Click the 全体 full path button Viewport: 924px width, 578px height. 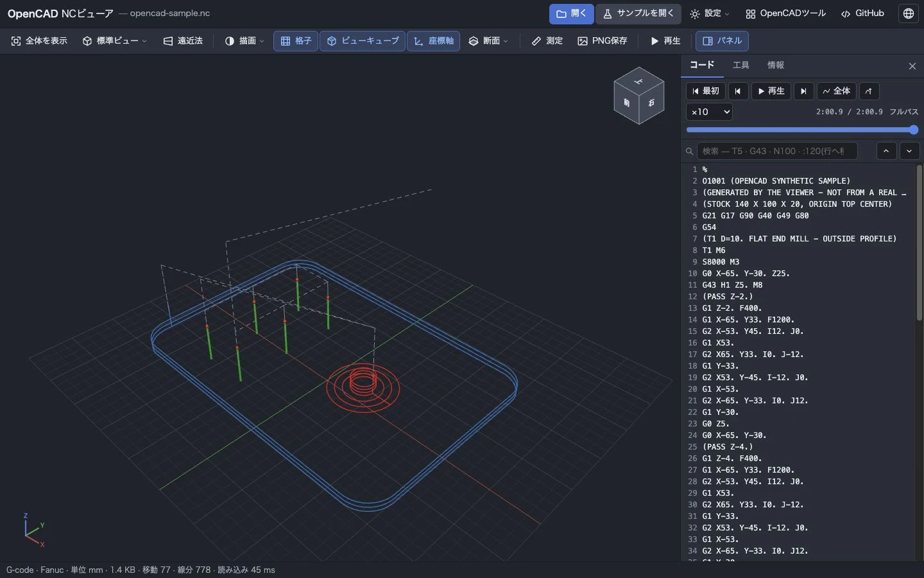coord(836,91)
